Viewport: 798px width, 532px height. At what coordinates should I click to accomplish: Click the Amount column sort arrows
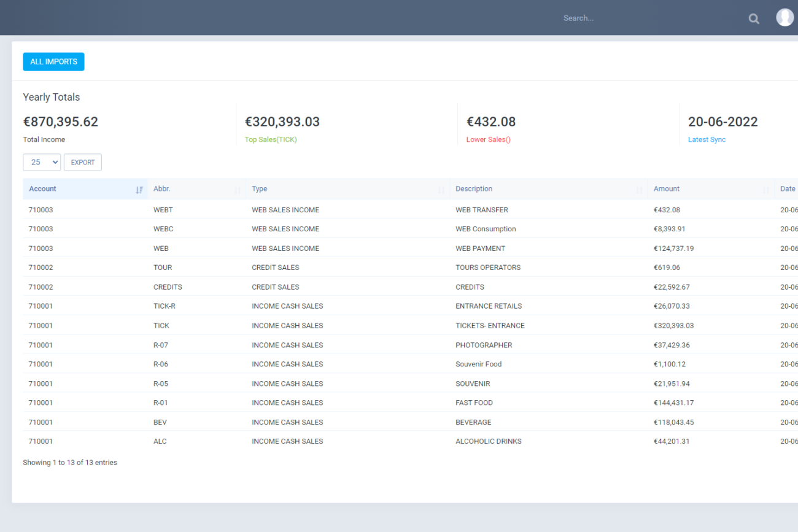pyautogui.click(x=765, y=190)
